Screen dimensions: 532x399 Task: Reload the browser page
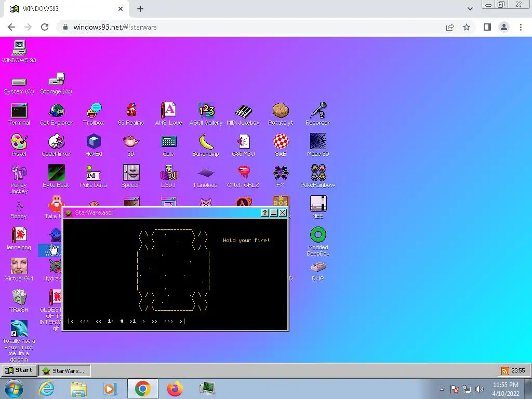point(45,27)
